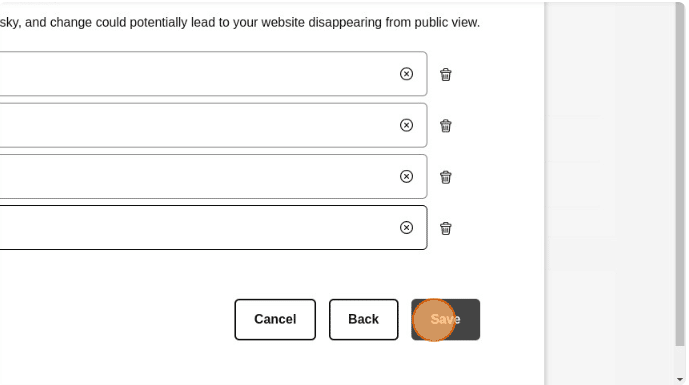Image resolution: width=689 pixels, height=385 pixels.
Task: Clear the fourth input field
Action: tap(406, 228)
